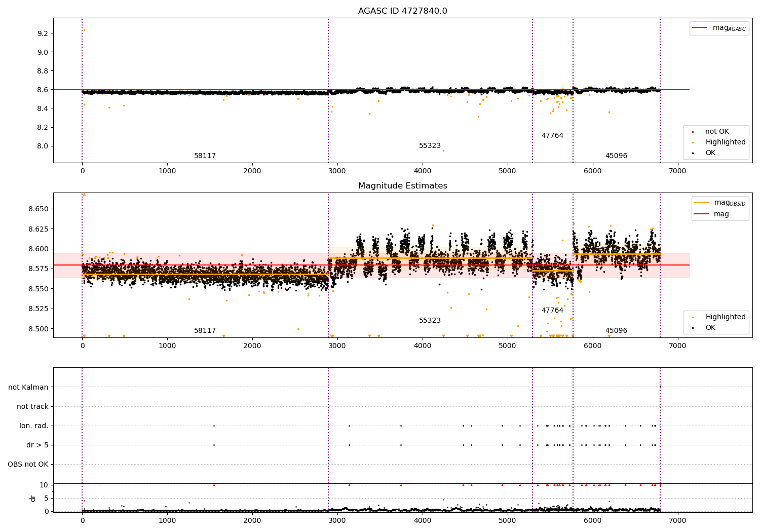Click the 47764 label in Magnitude Estimates plot
Image resolution: width=760 pixels, height=532 pixels.
click(x=552, y=311)
